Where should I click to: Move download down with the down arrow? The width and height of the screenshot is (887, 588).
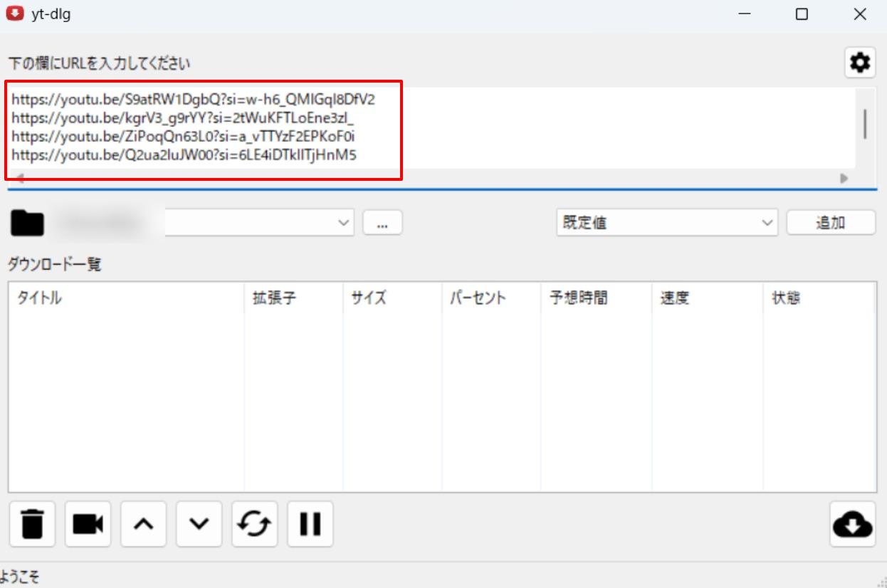(x=199, y=525)
